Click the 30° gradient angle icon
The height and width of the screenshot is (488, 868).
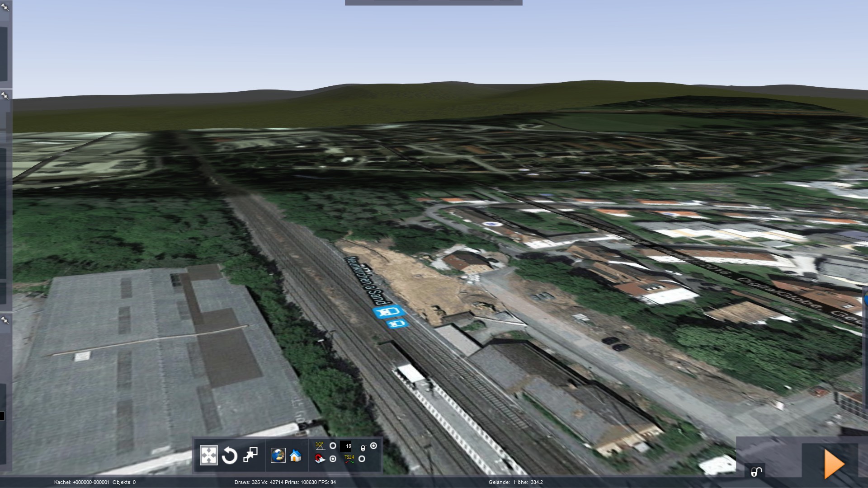pyautogui.click(x=320, y=446)
